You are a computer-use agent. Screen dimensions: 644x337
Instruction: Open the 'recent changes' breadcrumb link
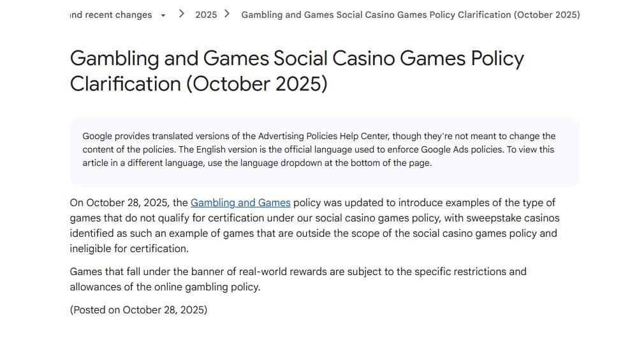(111, 15)
